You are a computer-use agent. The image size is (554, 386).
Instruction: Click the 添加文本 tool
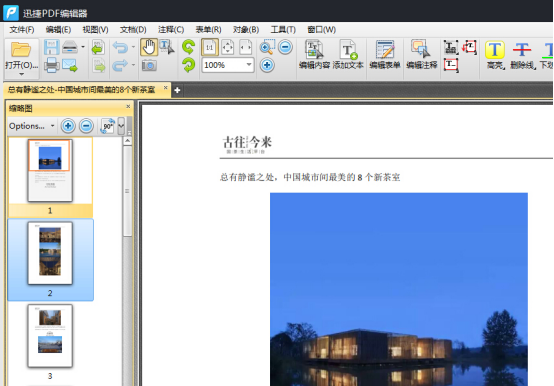[348, 54]
